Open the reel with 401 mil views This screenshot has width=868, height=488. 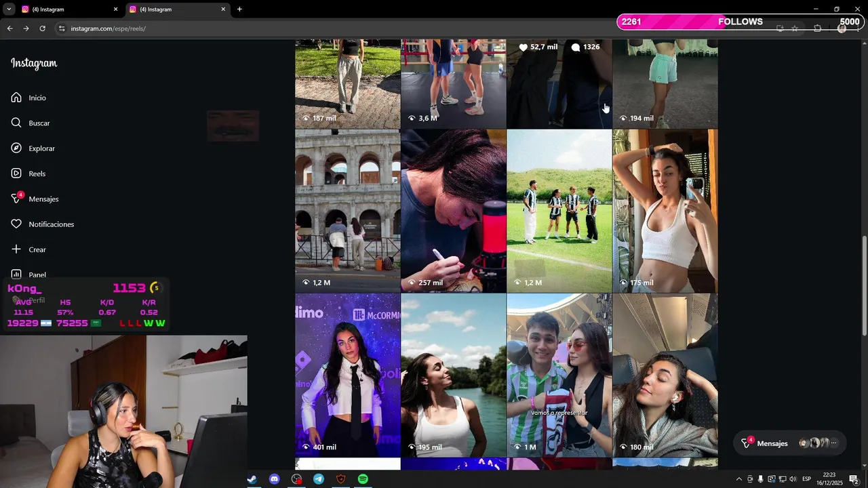click(x=348, y=375)
